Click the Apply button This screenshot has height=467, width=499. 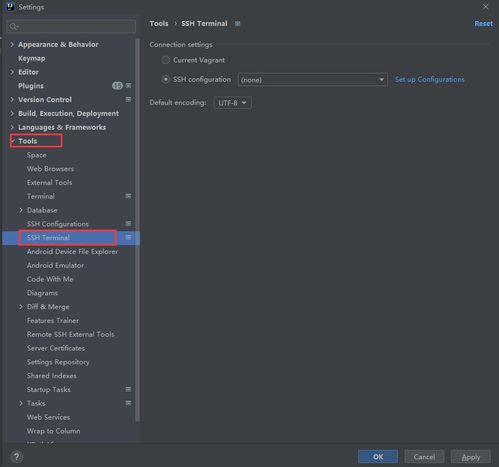[x=470, y=457]
